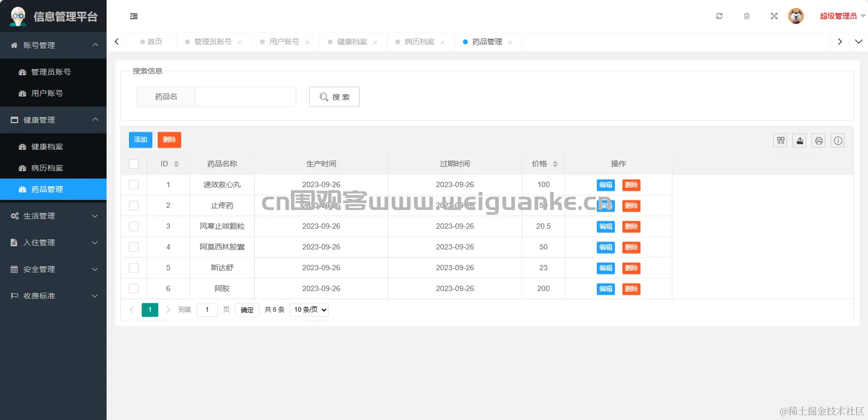The height and width of the screenshot is (420, 868).
Task: Click the trash icon in top header
Action: 747,16
